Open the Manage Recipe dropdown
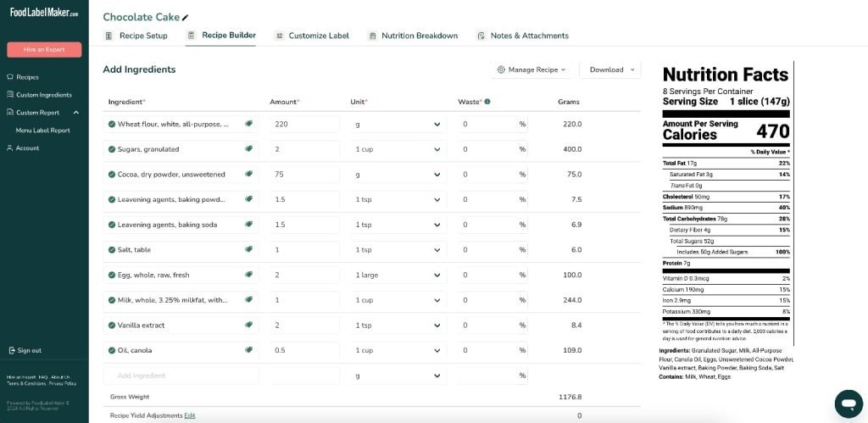The image size is (868, 423). 533,70
